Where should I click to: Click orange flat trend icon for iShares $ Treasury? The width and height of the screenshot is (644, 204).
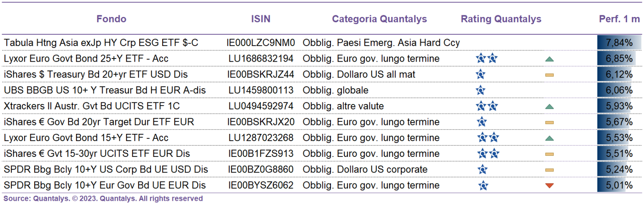(549, 75)
